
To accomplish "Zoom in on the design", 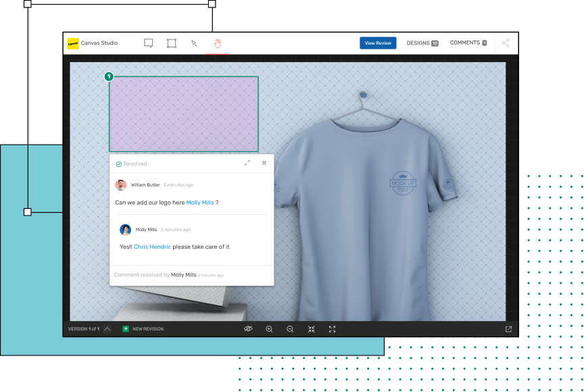I will (x=269, y=329).
